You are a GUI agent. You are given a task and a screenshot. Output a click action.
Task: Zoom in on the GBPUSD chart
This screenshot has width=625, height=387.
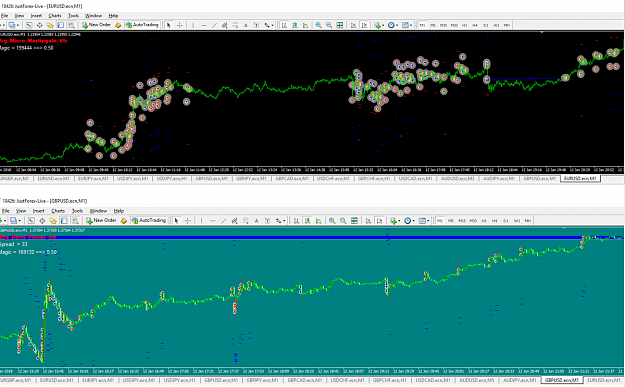(x=332, y=220)
